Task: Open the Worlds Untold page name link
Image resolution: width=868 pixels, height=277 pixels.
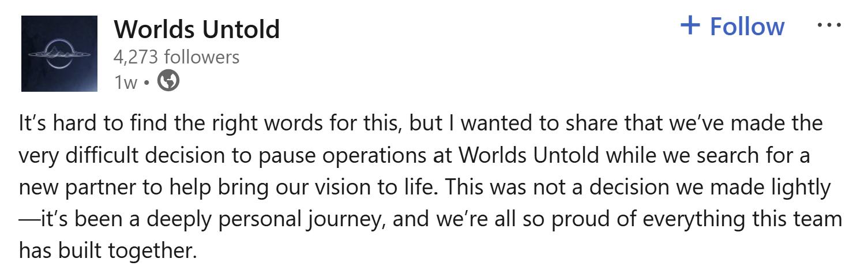Action: pos(197,29)
